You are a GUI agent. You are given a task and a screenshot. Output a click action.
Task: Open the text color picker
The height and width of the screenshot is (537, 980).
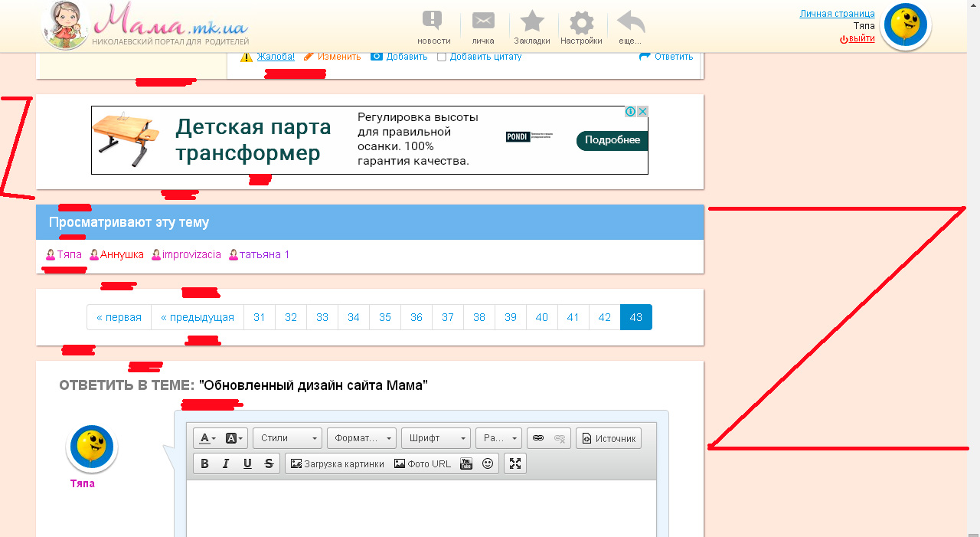pos(207,438)
